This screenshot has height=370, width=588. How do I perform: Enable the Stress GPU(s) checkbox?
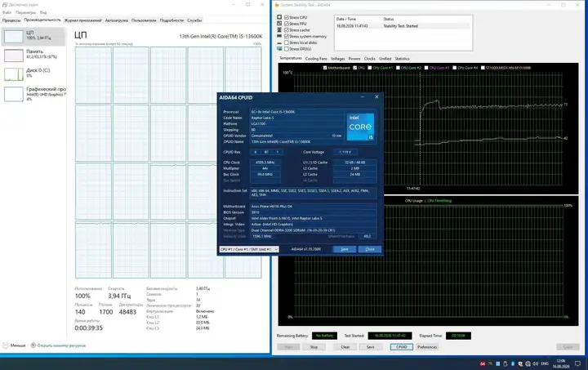pos(287,49)
